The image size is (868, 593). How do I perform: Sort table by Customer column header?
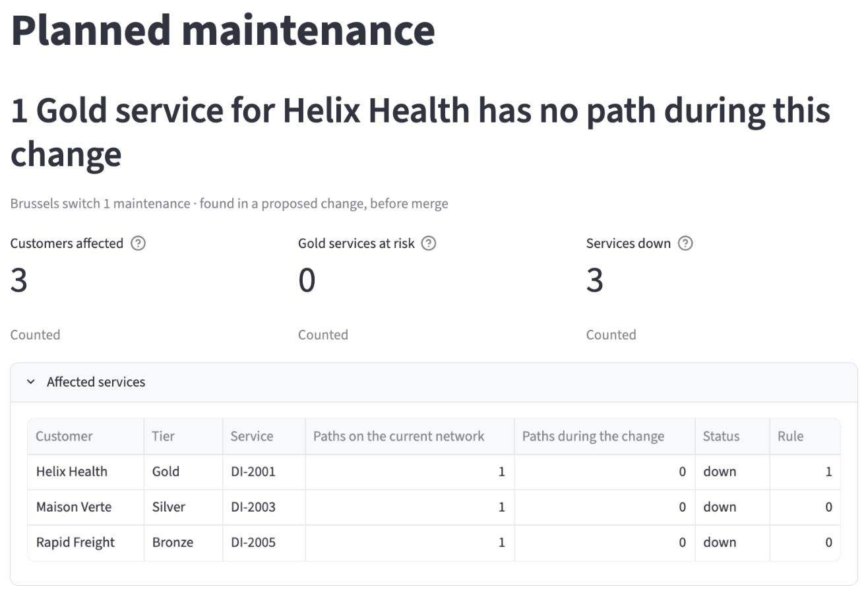pyautogui.click(x=86, y=436)
